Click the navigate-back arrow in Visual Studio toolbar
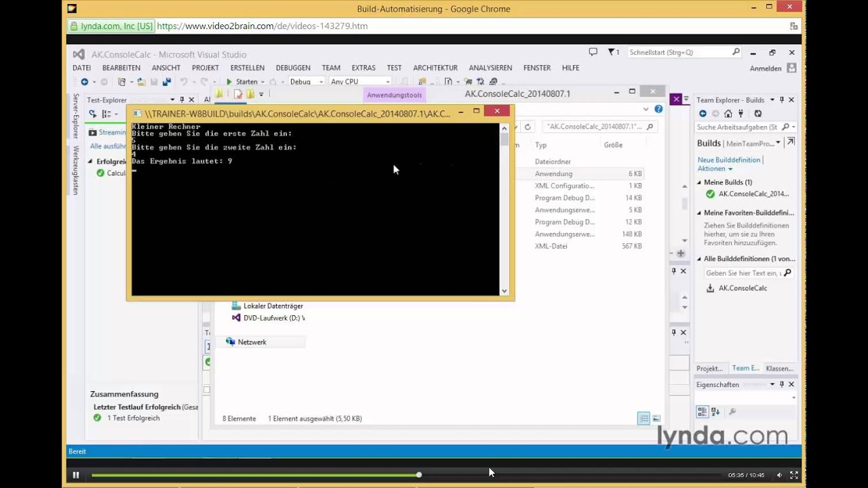868x488 pixels. click(85, 82)
